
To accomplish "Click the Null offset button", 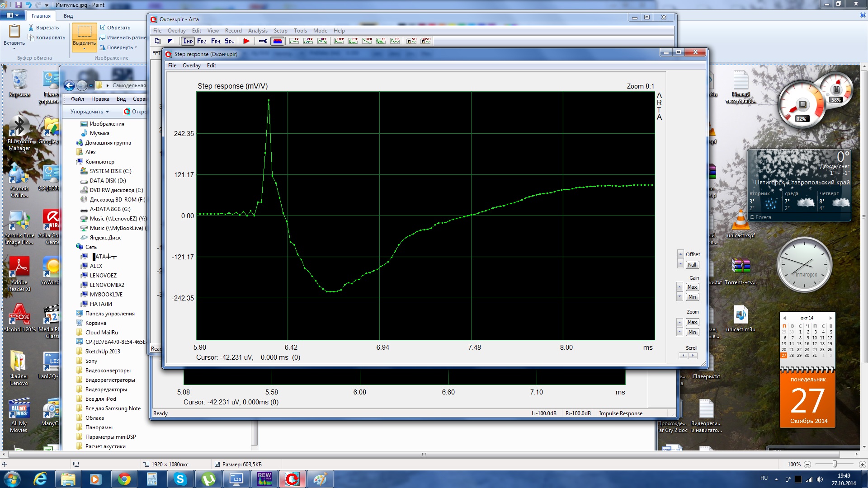I will 692,265.
